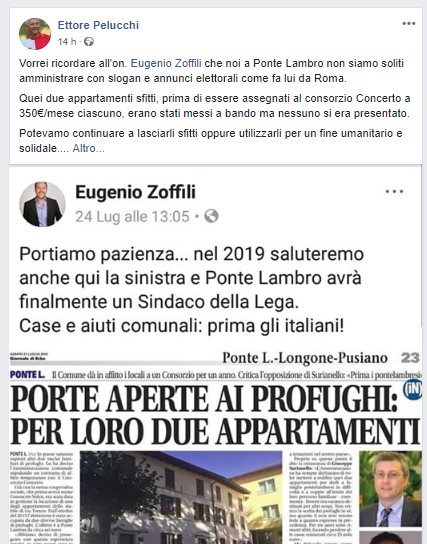427x544 pixels.
Task: Click the Eugenio Zoffili author name
Action: click(x=136, y=192)
